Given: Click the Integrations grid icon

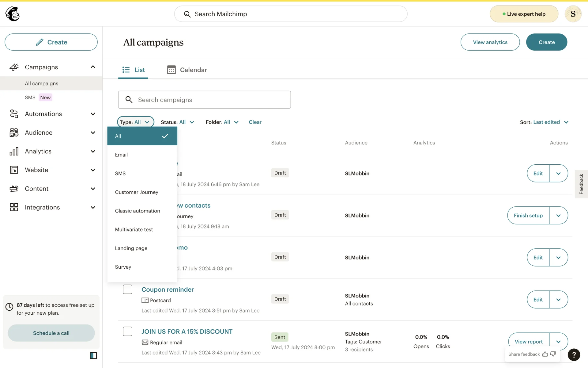Looking at the screenshot, I should [x=14, y=207].
